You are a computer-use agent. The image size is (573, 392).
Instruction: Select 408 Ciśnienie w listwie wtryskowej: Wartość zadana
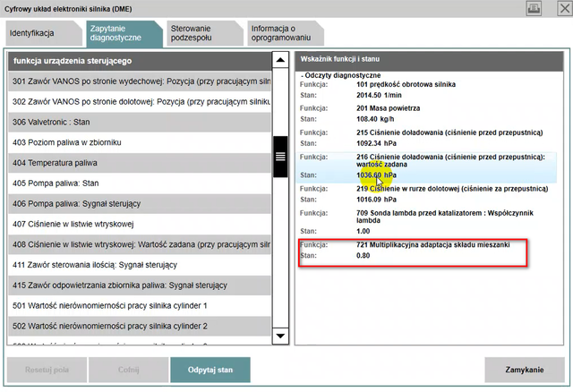point(140,244)
